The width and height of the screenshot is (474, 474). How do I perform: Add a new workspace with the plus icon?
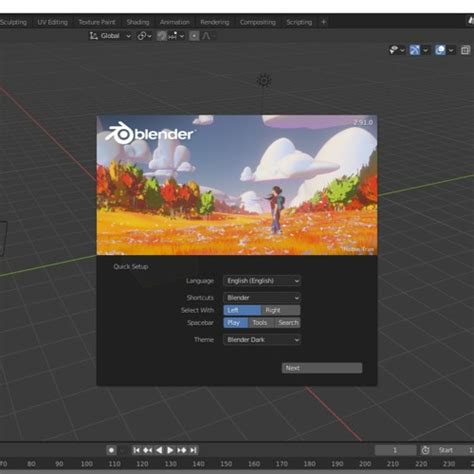click(323, 22)
